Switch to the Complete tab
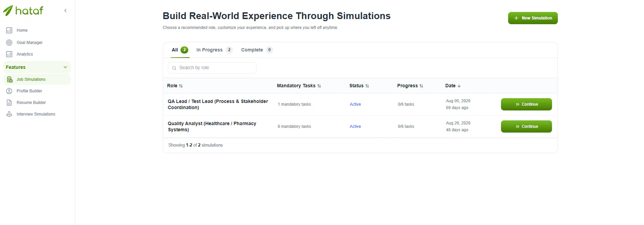Screen dimensions: 644x225 (x=257, y=50)
